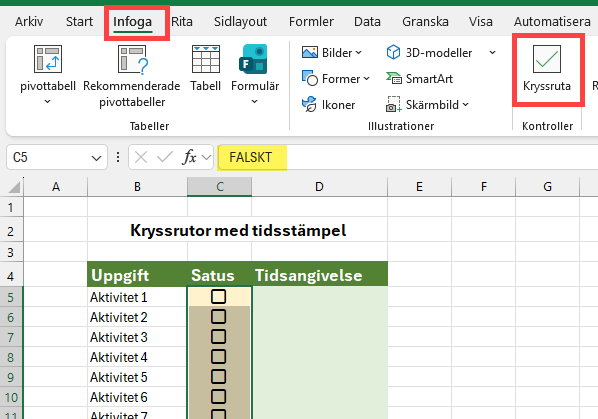Open the Granska tab
The image size is (598, 419).
pyautogui.click(x=425, y=21)
